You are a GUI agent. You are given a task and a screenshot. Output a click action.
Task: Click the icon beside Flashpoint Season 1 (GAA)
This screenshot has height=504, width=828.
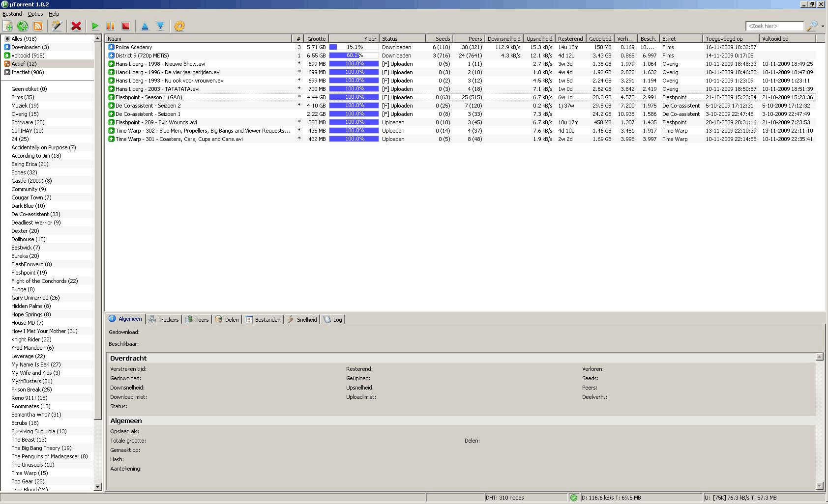click(111, 97)
